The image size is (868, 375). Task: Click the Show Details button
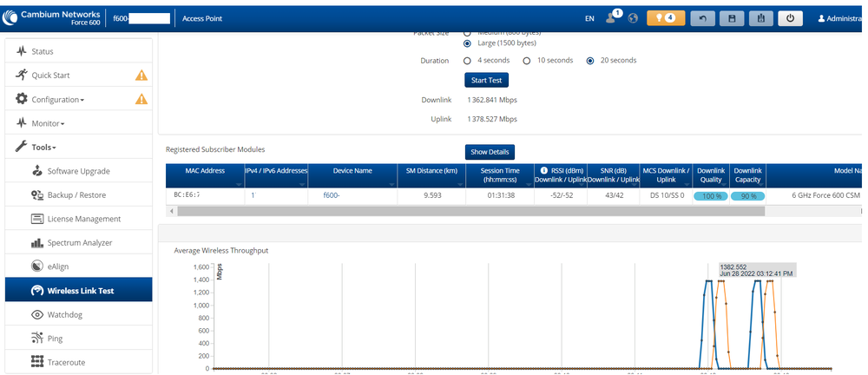(490, 152)
